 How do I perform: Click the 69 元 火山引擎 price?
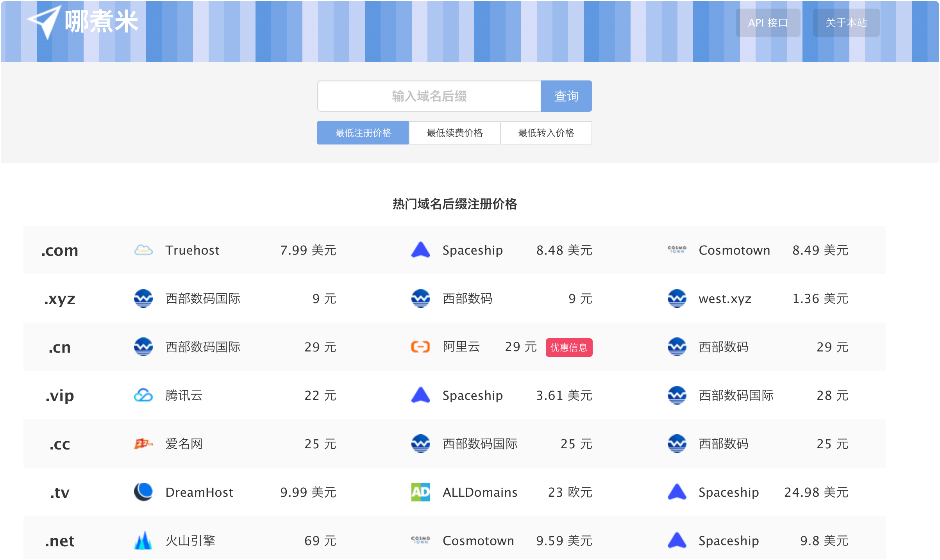click(x=320, y=540)
